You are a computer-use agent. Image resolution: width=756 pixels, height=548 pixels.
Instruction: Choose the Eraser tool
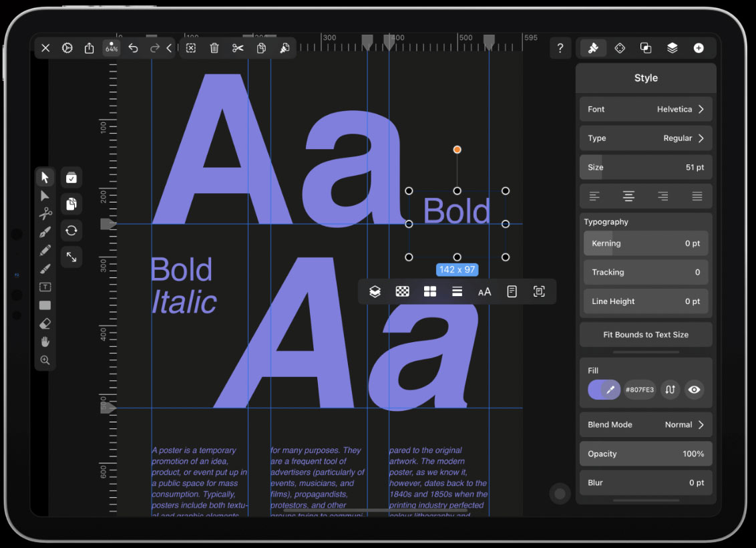click(x=45, y=323)
